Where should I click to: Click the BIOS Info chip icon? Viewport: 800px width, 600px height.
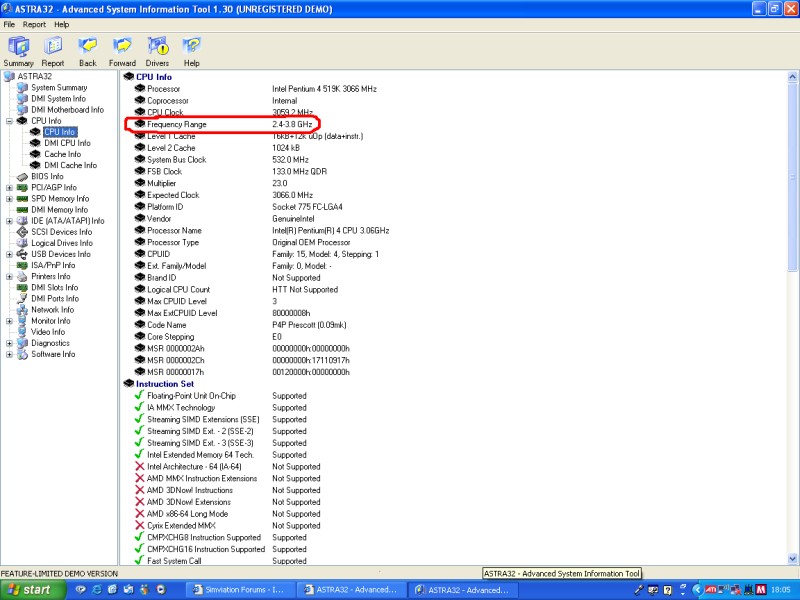pyautogui.click(x=22, y=177)
